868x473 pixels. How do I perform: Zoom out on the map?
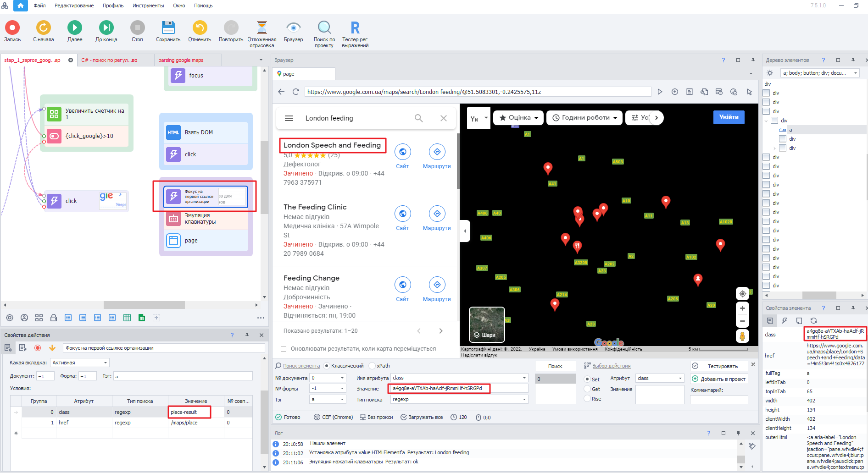(742, 321)
